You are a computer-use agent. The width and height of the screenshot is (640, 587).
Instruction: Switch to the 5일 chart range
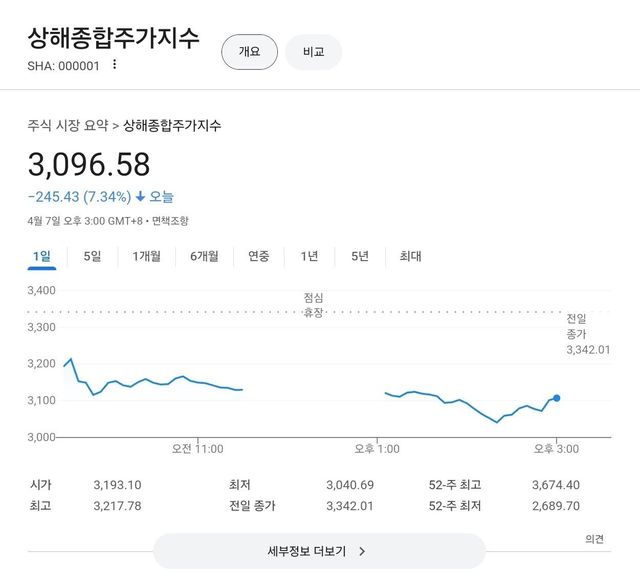(92, 256)
